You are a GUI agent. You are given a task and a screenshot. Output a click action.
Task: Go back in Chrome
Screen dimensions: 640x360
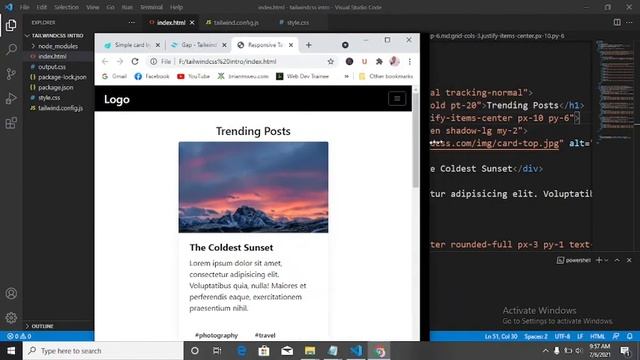click(105, 61)
